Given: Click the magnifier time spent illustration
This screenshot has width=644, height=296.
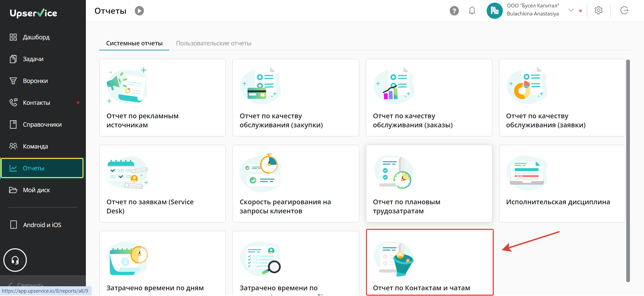Looking at the screenshot, I should (x=261, y=258).
